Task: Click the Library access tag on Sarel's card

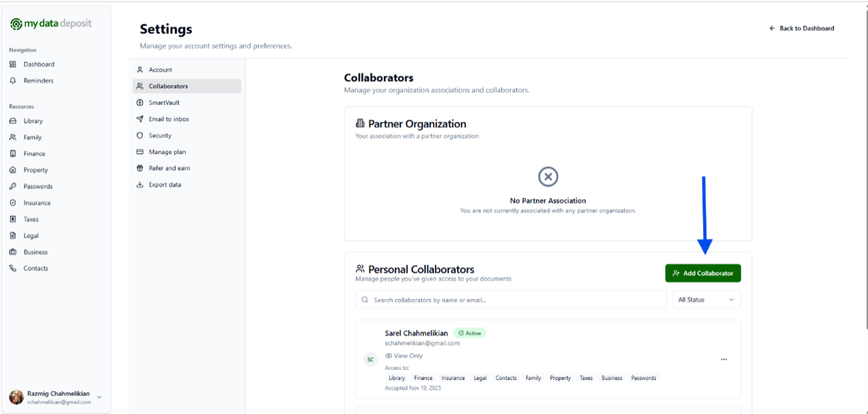Action: pyautogui.click(x=396, y=378)
